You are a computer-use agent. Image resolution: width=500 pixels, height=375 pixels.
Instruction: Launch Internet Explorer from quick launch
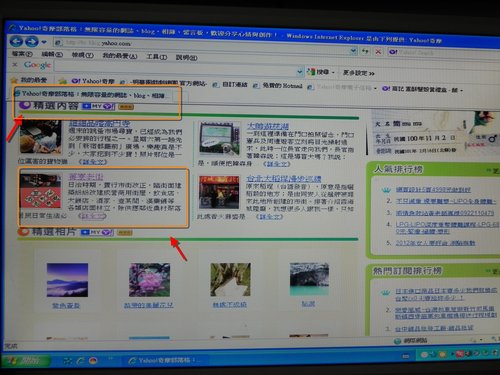[80, 361]
